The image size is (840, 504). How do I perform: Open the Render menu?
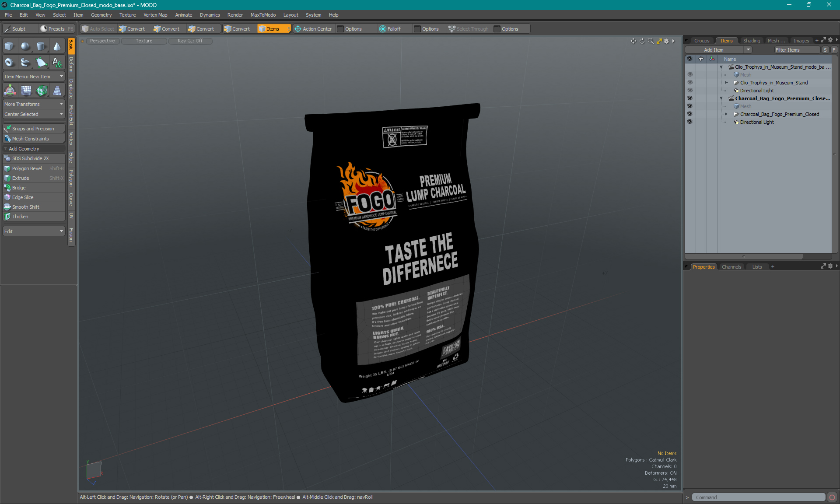(x=235, y=15)
